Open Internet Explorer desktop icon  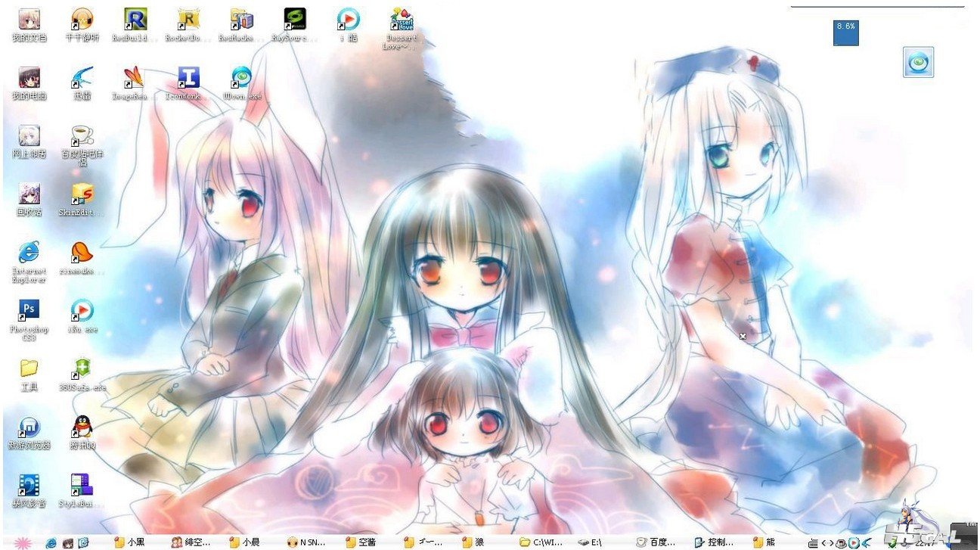[29, 252]
